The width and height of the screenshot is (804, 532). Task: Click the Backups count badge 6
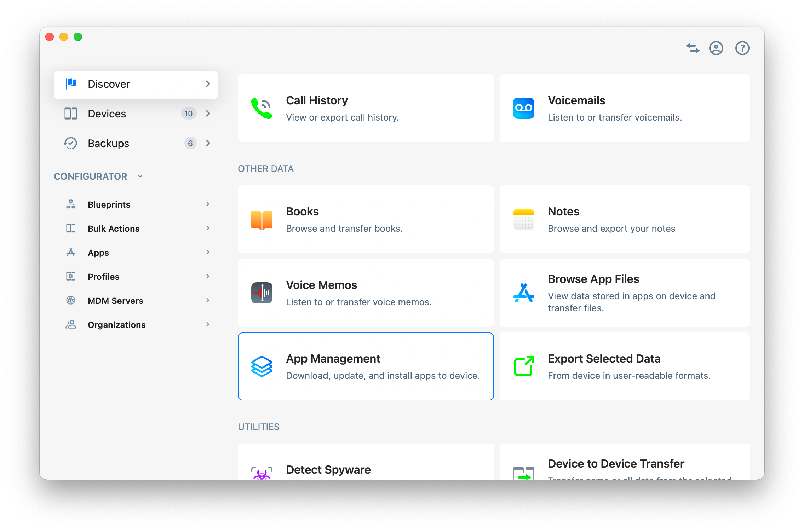point(190,143)
